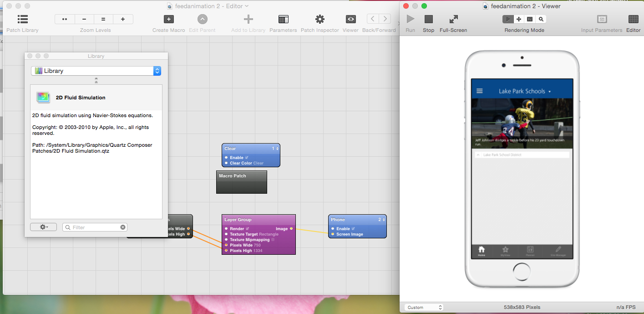Screen dimensions: 644x314
Task: Open the feedanimation 2 Editor title dropdown
Action: pos(247,6)
